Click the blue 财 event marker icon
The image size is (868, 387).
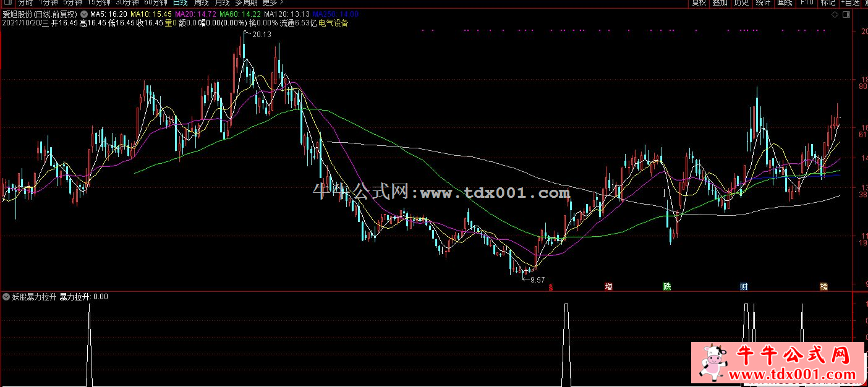744,287
